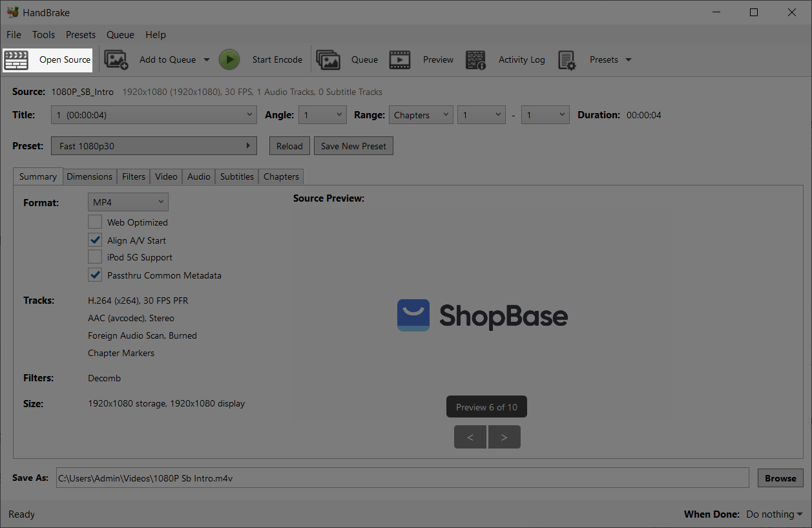Click the ShopBase source preview image
The width and height of the screenshot is (812, 528).
pyautogui.click(x=483, y=315)
